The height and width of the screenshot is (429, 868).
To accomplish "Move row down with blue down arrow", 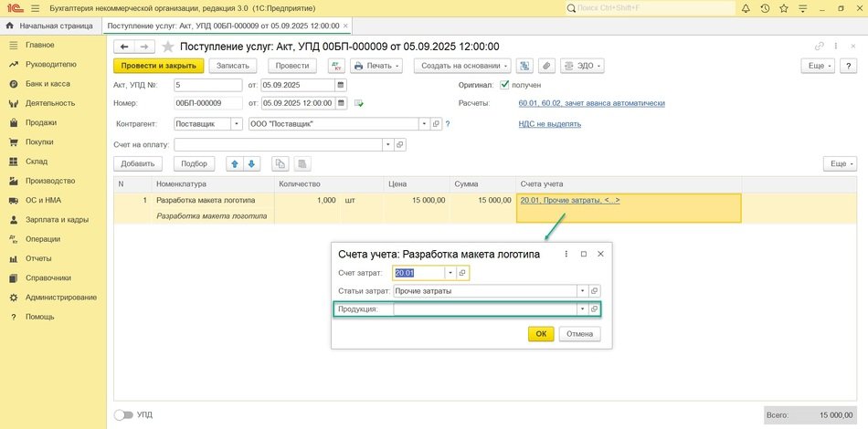I will click(251, 163).
